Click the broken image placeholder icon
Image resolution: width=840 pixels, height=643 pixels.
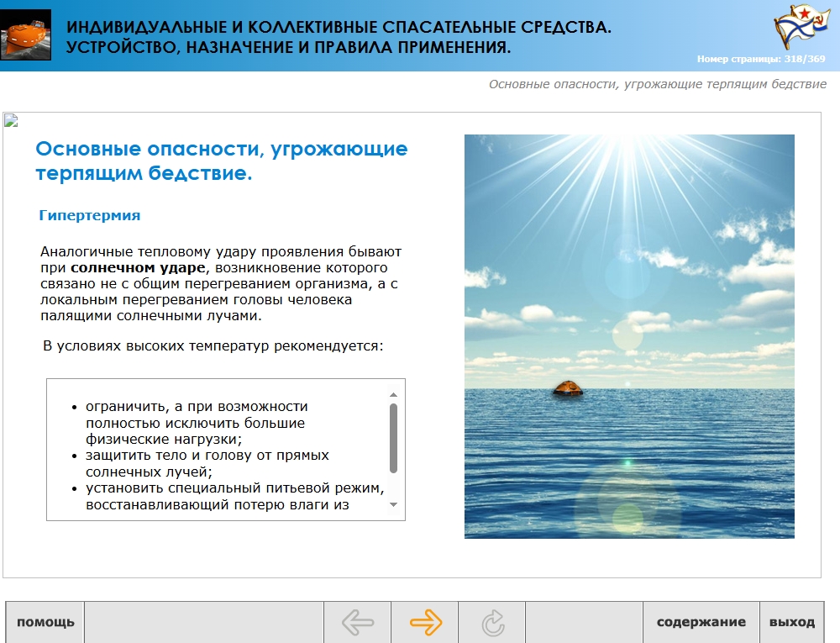click(10, 120)
